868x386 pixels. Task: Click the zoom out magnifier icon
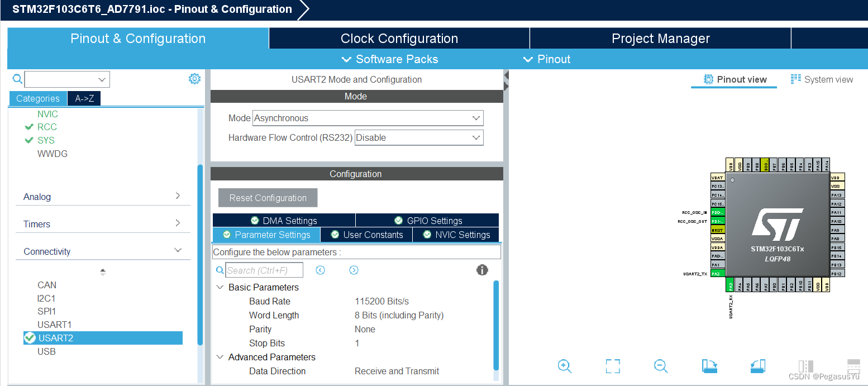pyautogui.click(x=661, y=366)
